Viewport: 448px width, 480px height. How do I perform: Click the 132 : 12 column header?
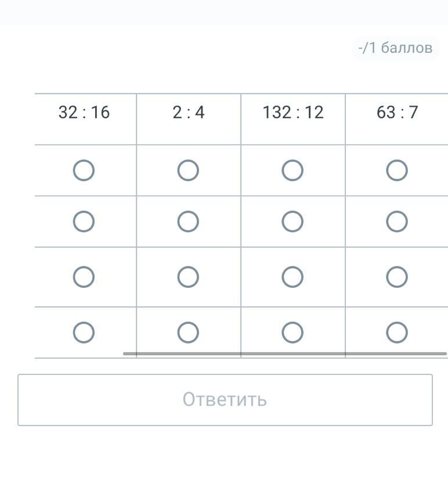pyautogui.click(x=293, y=113)
